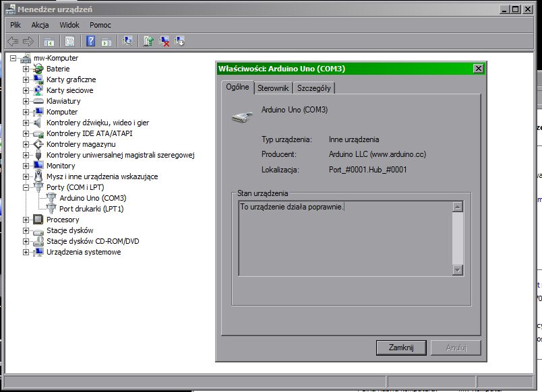Click the update driver software toolbar icon
This screenshot has height=392, width=542.
pos(148,41)
